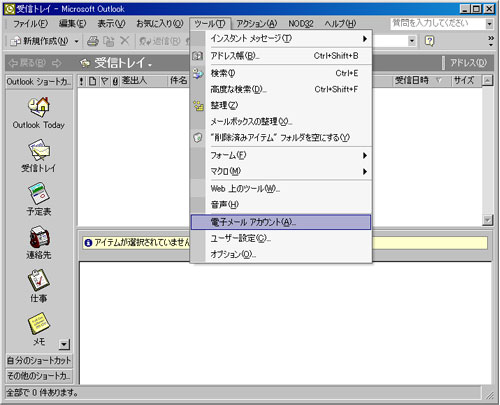Select メールボックスの整理 menu item

point(281,121)
